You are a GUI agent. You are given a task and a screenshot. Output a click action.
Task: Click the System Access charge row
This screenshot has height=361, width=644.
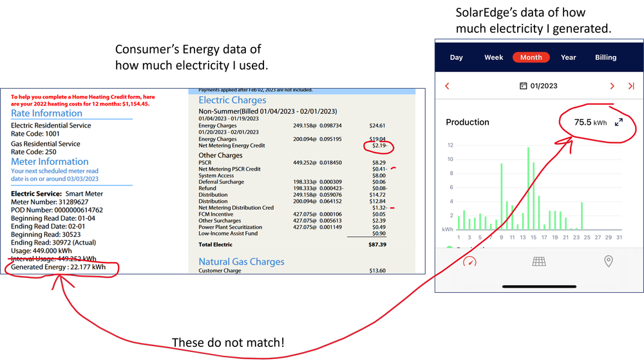[x=292, y=176]
